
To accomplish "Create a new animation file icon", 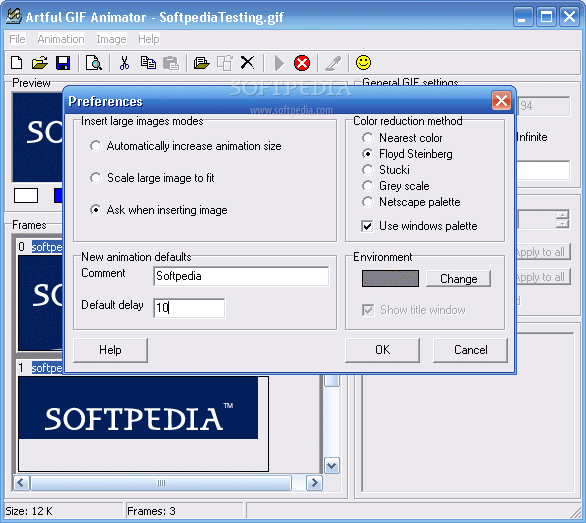I will click(17, 63).
